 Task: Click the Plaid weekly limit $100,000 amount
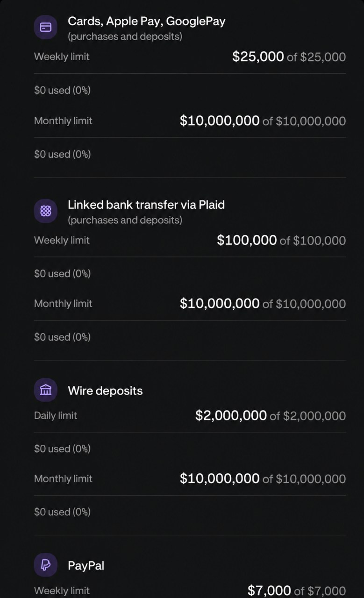tap(247, 240)
